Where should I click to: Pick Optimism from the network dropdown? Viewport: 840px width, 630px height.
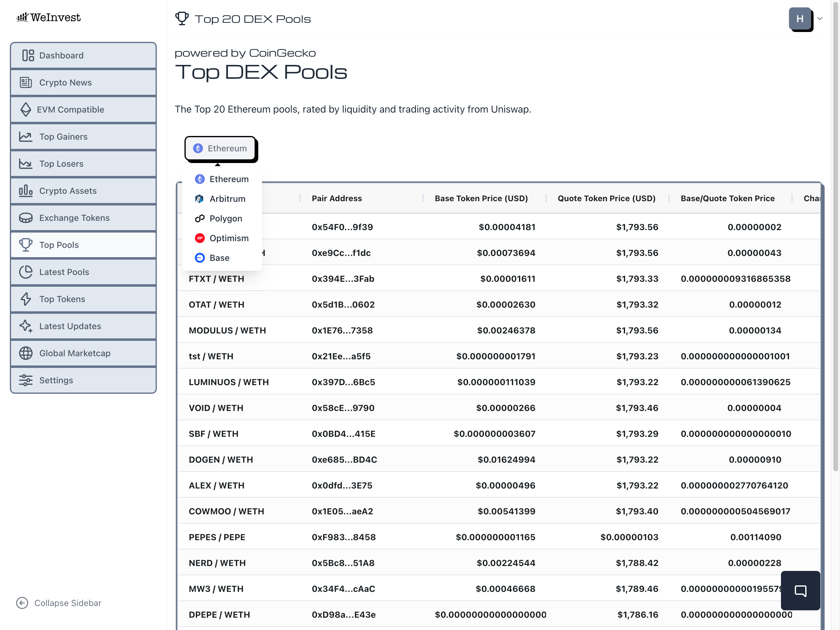[229, 238]
